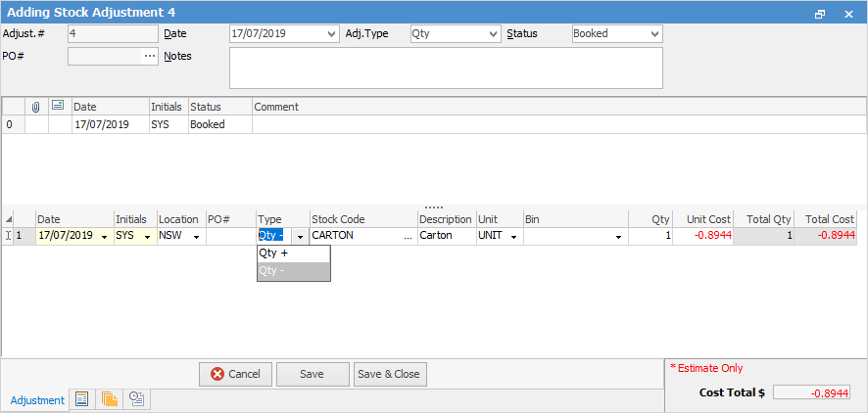Click the Cost Total $ field

pos(811,393)
